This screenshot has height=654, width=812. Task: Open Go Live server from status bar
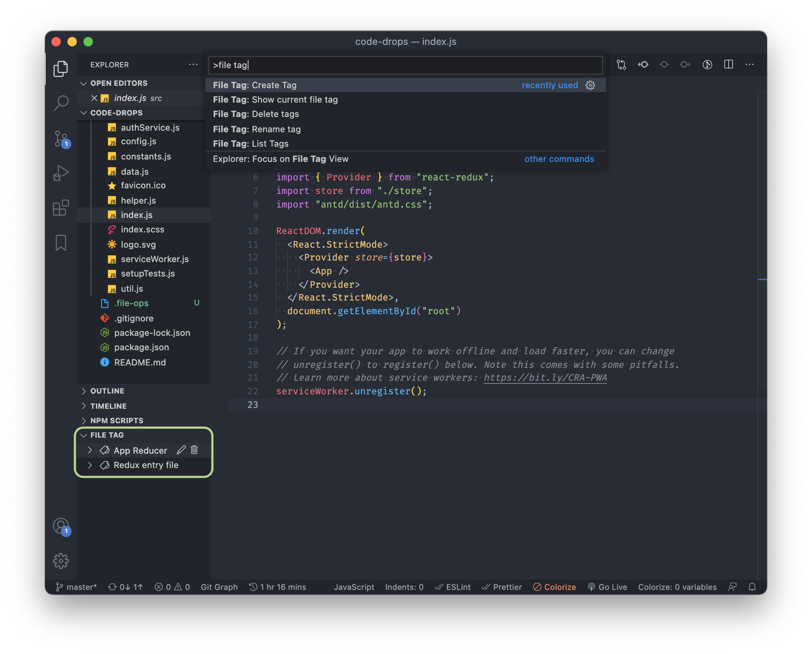pyautogui.click(x=608, y=587)
